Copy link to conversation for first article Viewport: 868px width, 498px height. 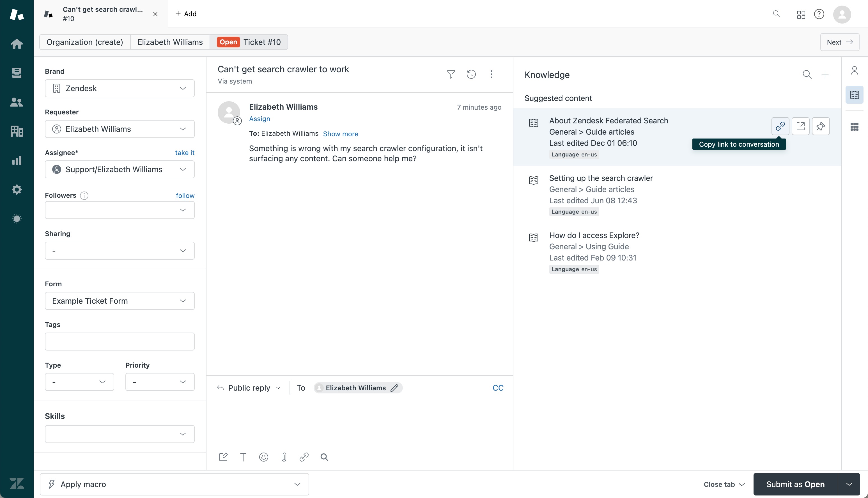coord(780,126)
